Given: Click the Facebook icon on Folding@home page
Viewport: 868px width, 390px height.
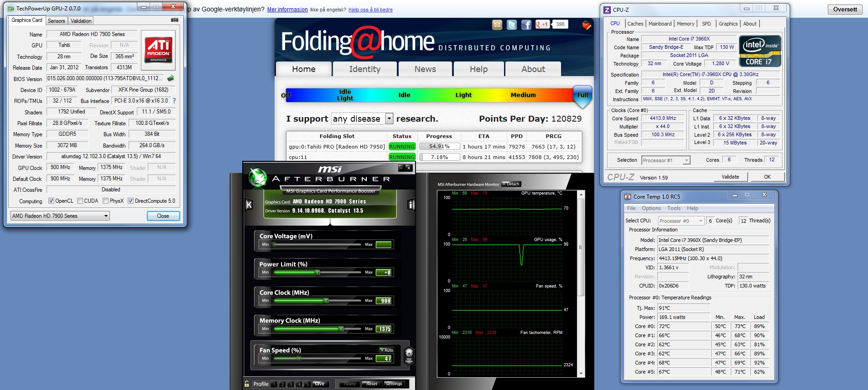Looking at the screenshot, I should 526,25.
